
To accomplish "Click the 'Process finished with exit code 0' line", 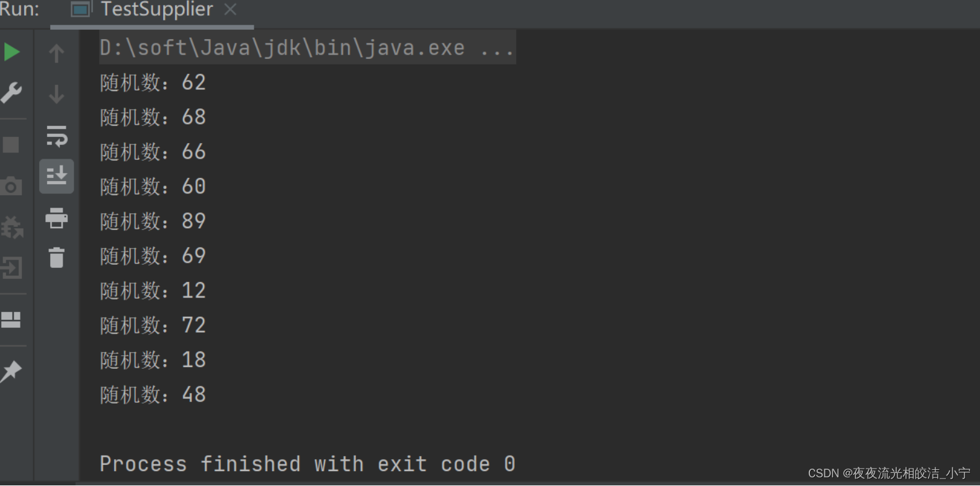I will click(x=308, y=464).
